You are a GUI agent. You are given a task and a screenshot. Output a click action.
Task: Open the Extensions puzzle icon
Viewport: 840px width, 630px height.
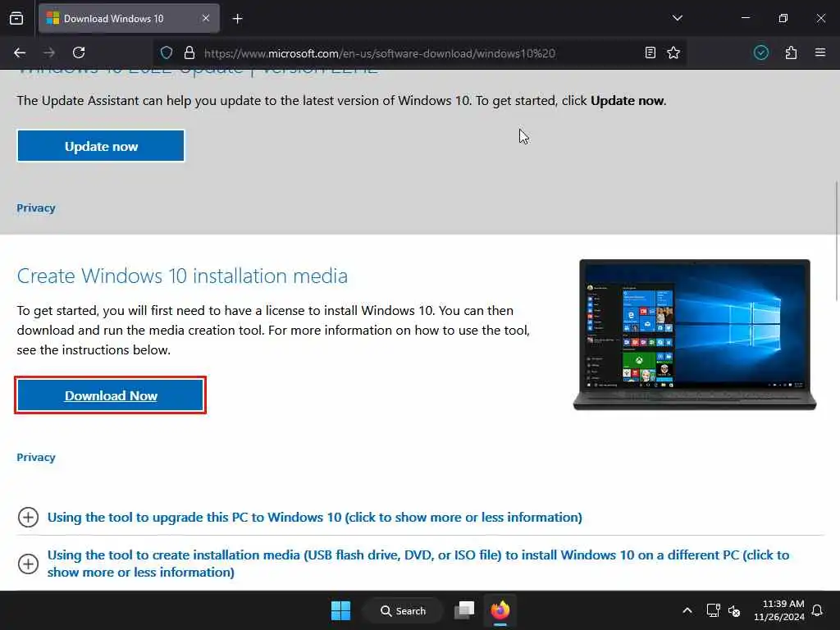[791, 52]
